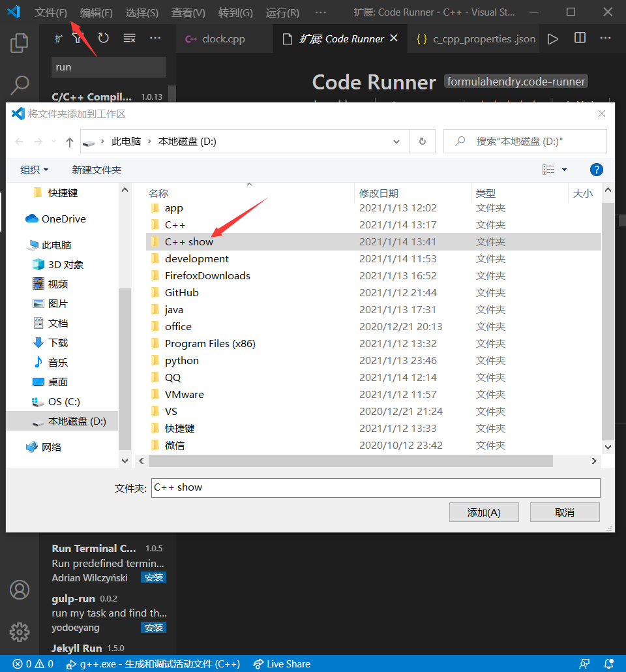Navigate up one folder level in the dialog
The width and height of the screenshot is (626, 672).
(69, 141)
